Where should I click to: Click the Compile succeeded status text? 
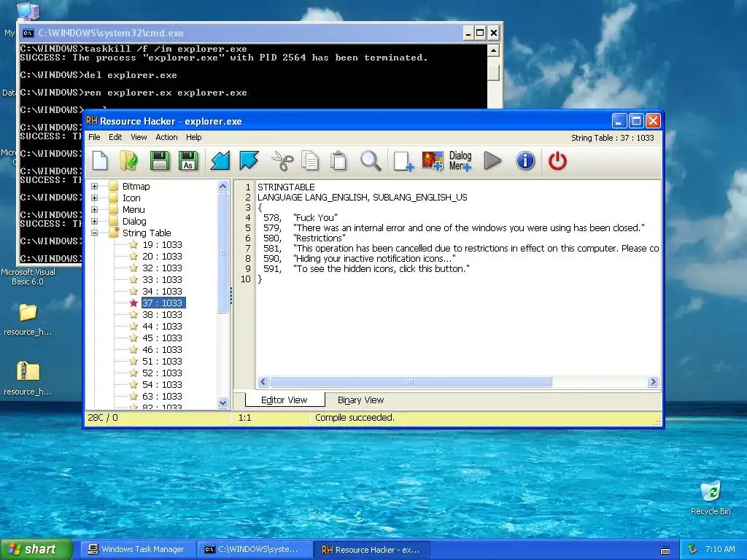click(355, 418)
